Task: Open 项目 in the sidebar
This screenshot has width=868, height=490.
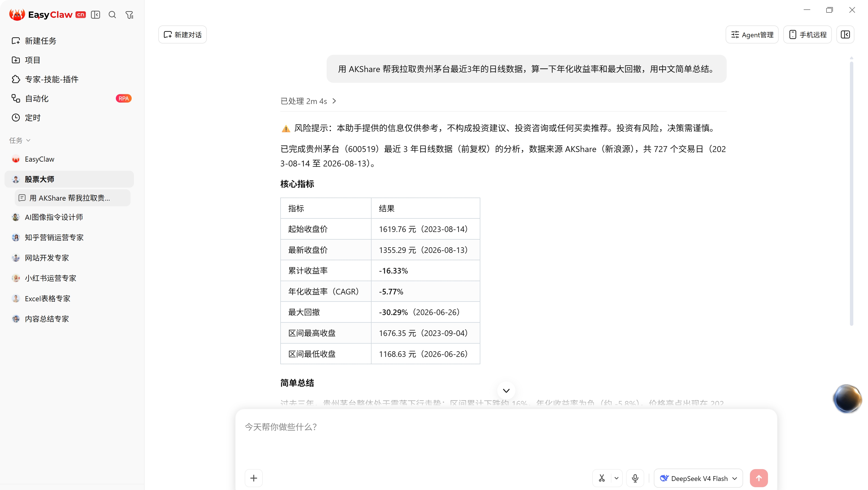Action: tap(69, 60)
